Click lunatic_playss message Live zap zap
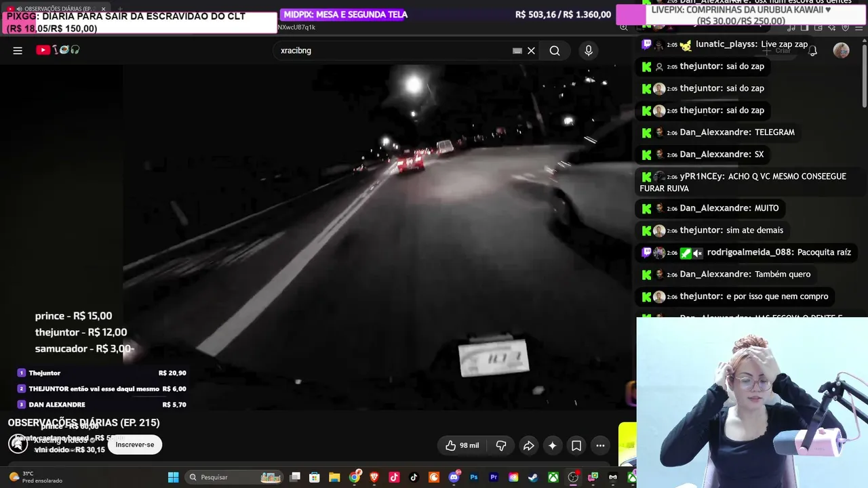The width and height of the screenshot is (868, 488). click(726, 45)
